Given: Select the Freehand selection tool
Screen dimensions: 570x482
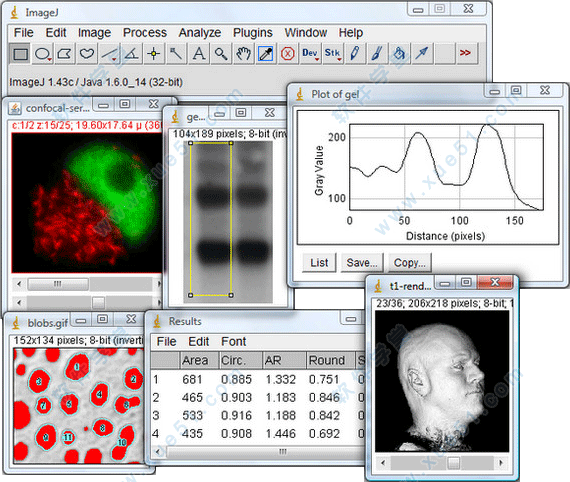Looking at the screenshot, I should tap(87, 54).
